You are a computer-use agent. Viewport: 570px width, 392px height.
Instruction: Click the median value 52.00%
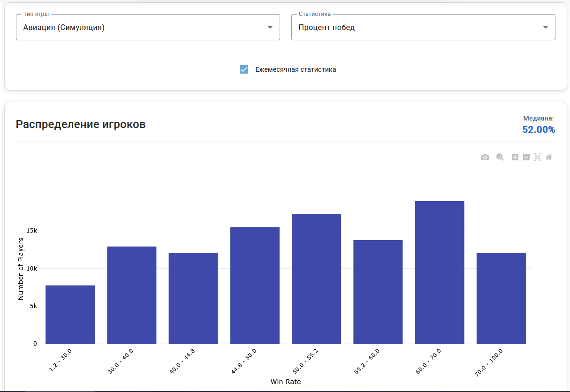pyautogui.click(x=539, y=129)
